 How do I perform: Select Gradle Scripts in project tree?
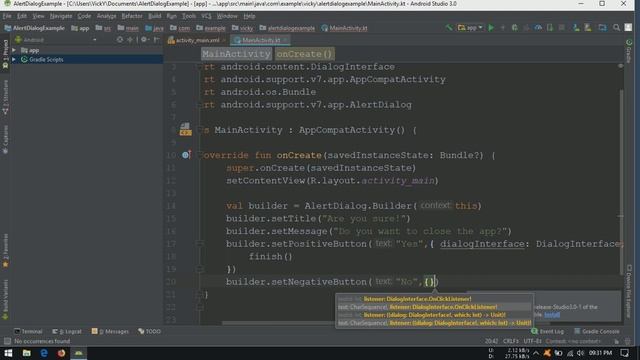pos(46,60)
